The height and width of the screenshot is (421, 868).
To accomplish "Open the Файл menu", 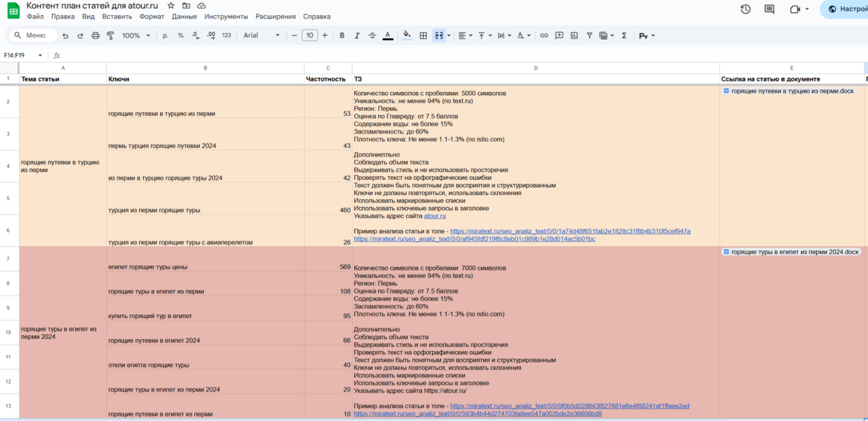I will click(35, 17).
